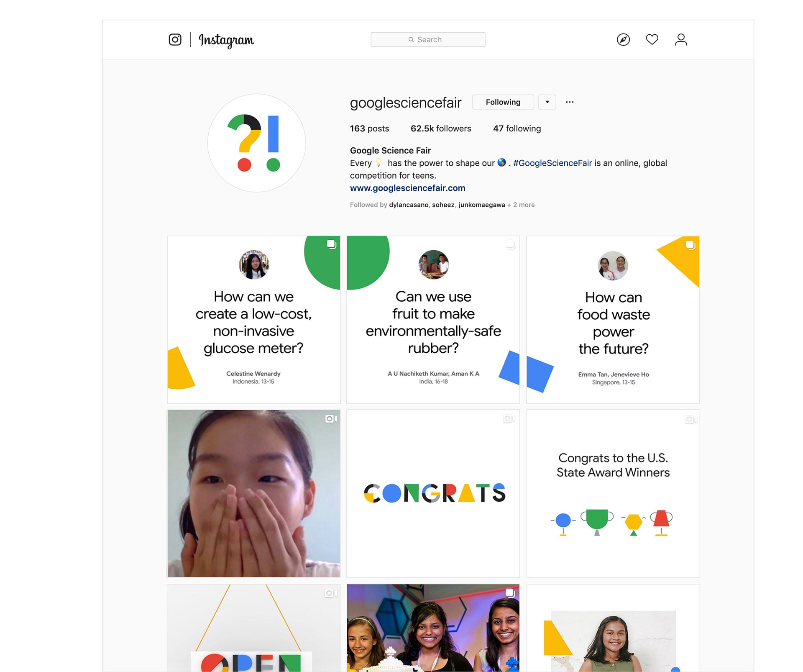This screenshot has height=672, width=803.
Task: Open follower soheez's profile
Action: (x=443, y=205)
